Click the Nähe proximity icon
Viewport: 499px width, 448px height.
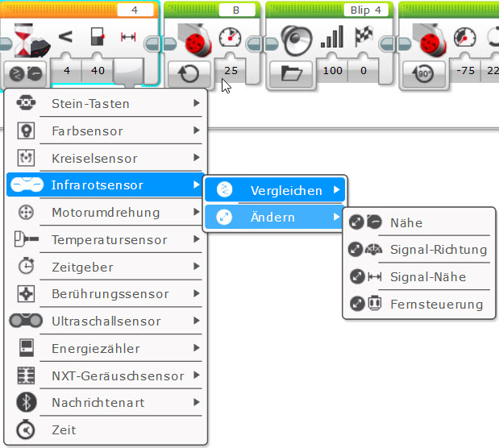(x=374, y=222)
